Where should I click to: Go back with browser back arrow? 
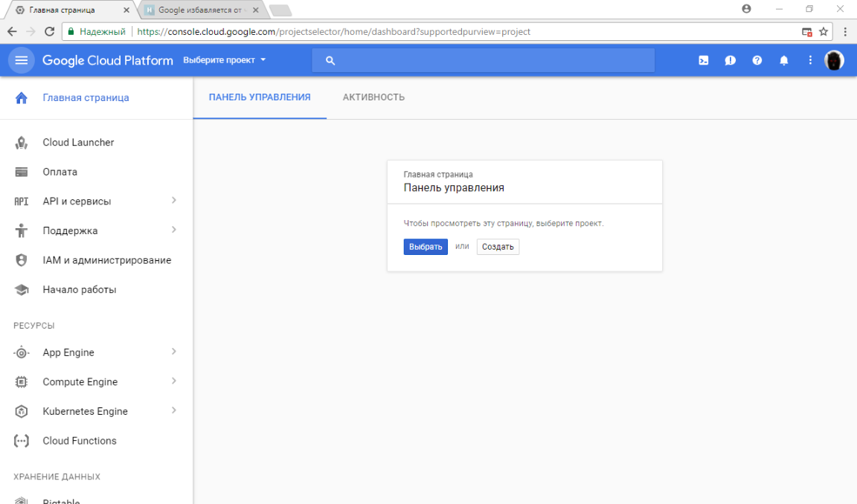pos(12,32)
